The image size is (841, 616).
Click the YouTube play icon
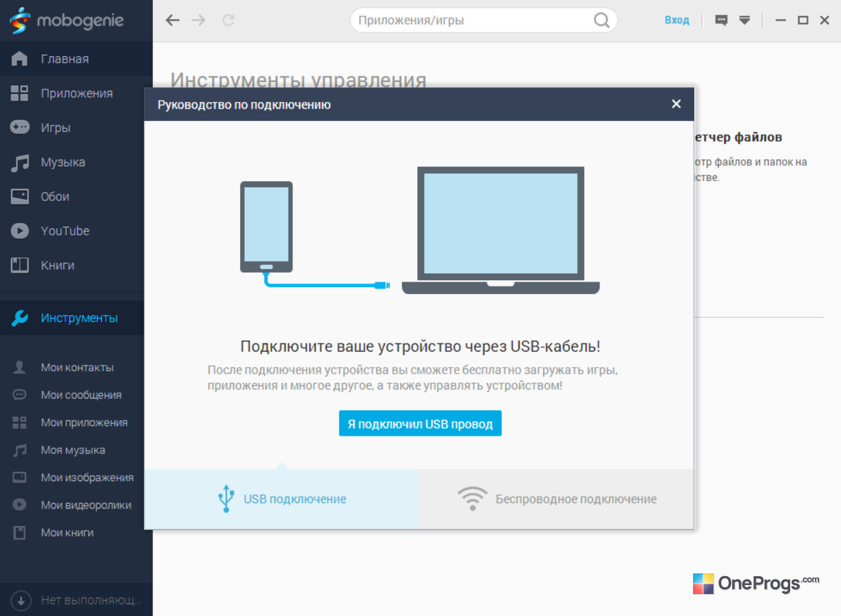[19, 231]
